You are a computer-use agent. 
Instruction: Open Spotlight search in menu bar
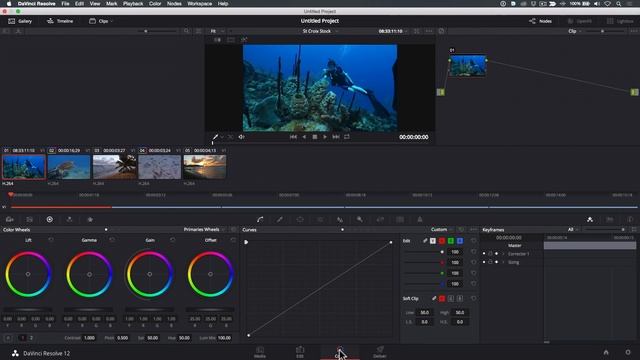619,4
